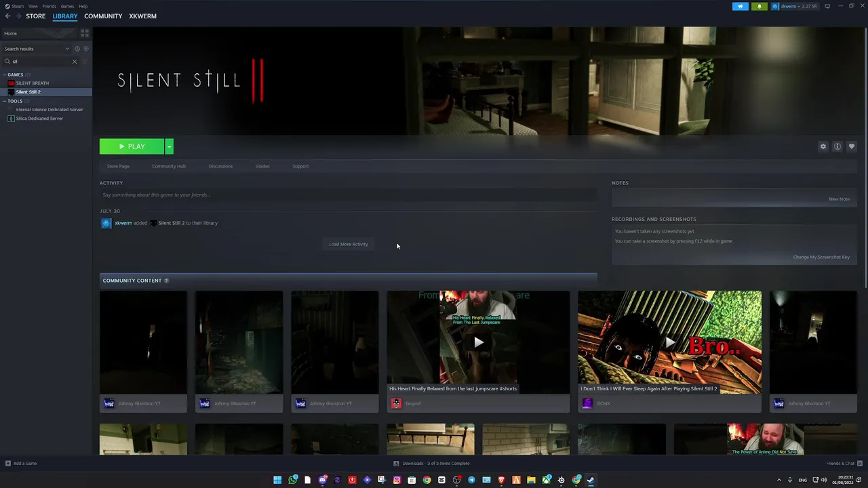868x488 pixels.
Task: Select the LIBRARY tab
Action: pos(65,16)
